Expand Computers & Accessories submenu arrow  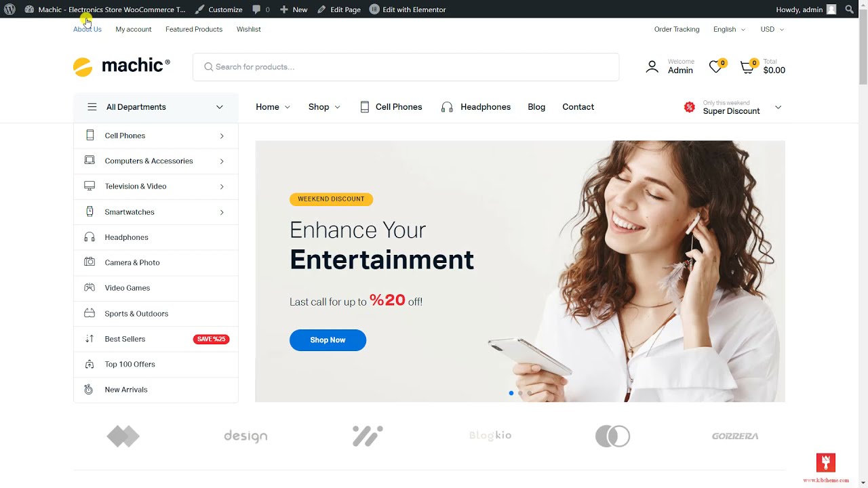(222, 161)
